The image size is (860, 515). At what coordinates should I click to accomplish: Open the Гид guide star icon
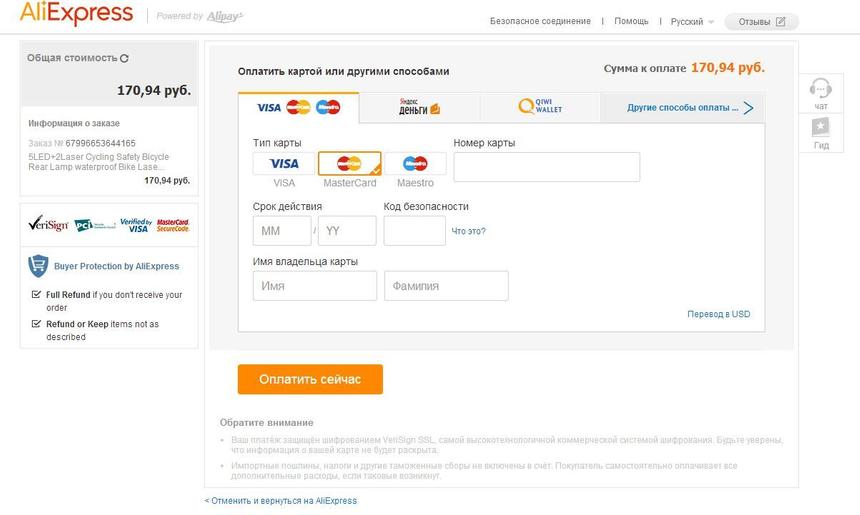[820, 128]
